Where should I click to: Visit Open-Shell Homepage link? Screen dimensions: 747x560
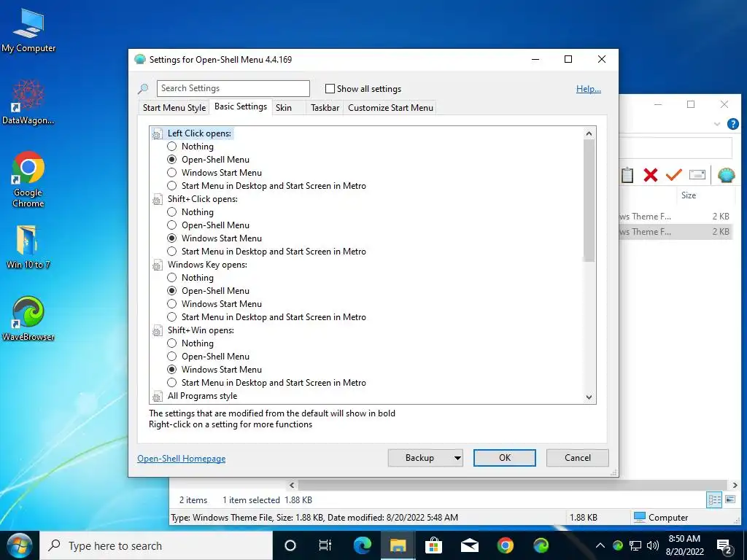pyautogui.click(x=182, y=459)
